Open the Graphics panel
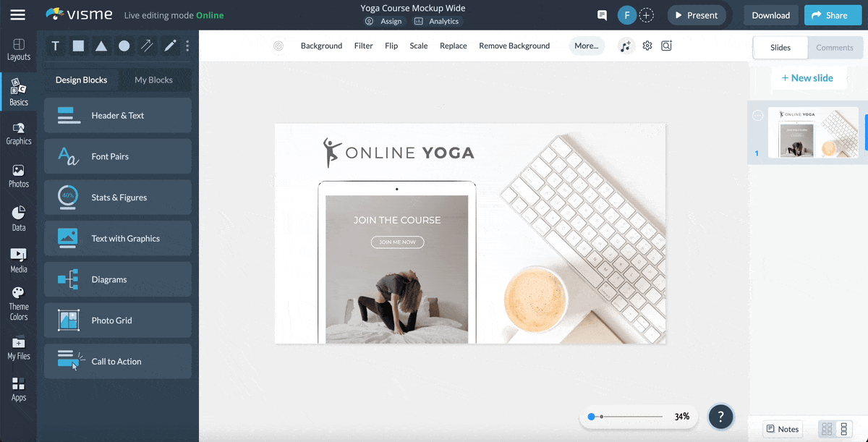 (x=18, y=134)
